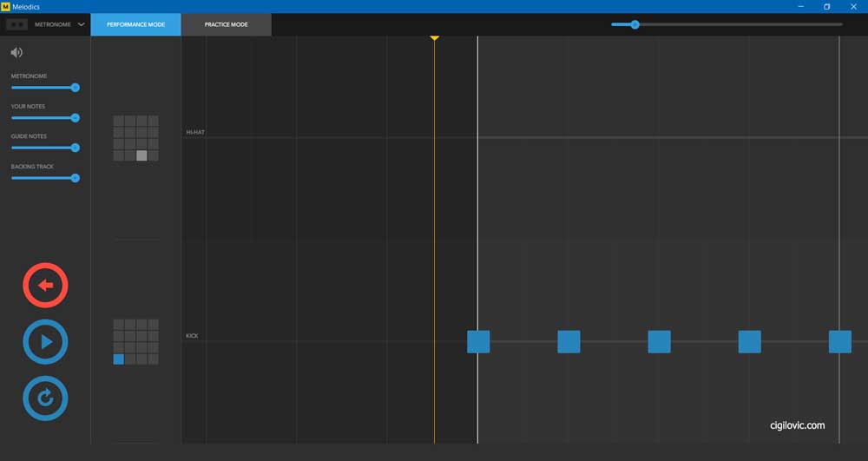Click the HI-HAT track label
This screenshot has height=461, width=868.
tap(195, 132)
